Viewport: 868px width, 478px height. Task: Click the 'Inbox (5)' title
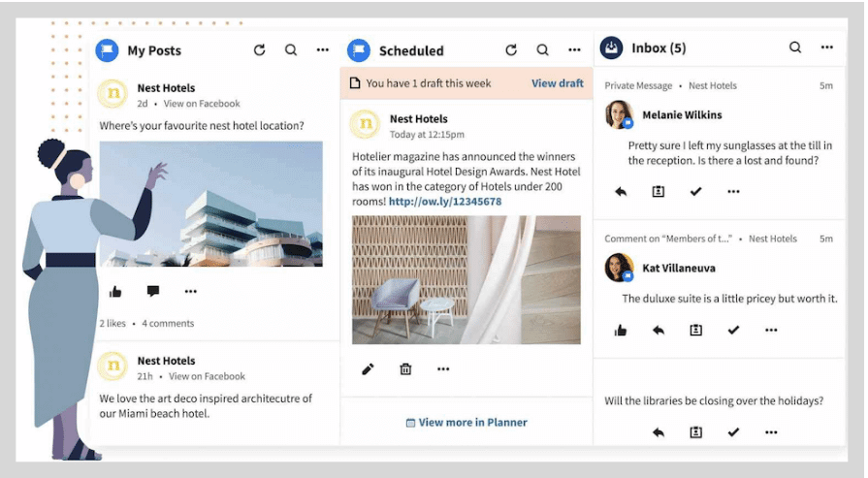659,48
